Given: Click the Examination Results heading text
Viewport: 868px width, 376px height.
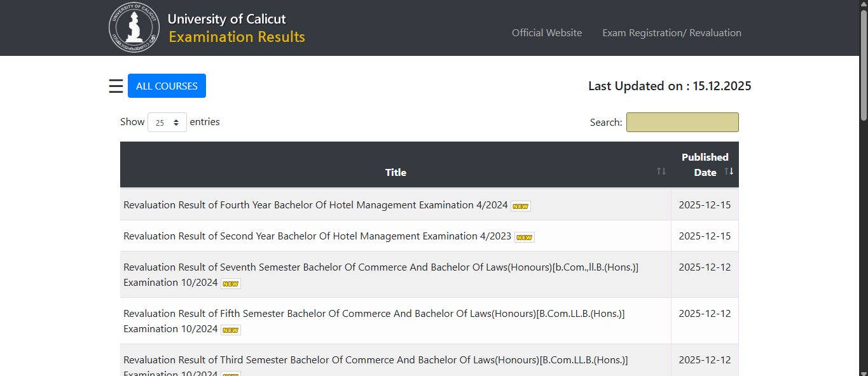Looking at the screenshot, I should pyautogui.click(x=237, y=37).
